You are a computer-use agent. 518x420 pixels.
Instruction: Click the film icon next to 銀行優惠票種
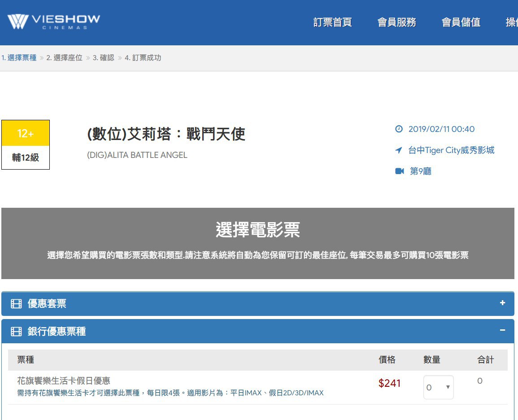(16, 332)
